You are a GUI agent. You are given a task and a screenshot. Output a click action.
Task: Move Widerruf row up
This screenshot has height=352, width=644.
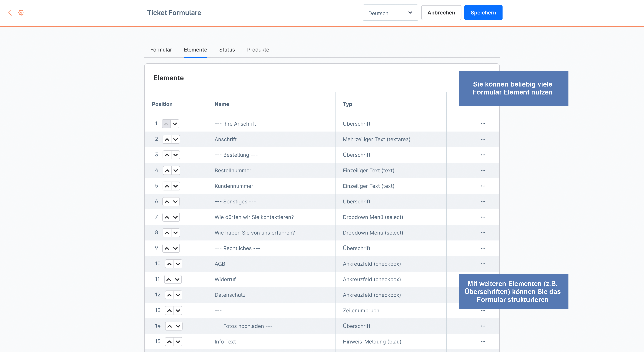pyautogui.click(x=168, y=279)
